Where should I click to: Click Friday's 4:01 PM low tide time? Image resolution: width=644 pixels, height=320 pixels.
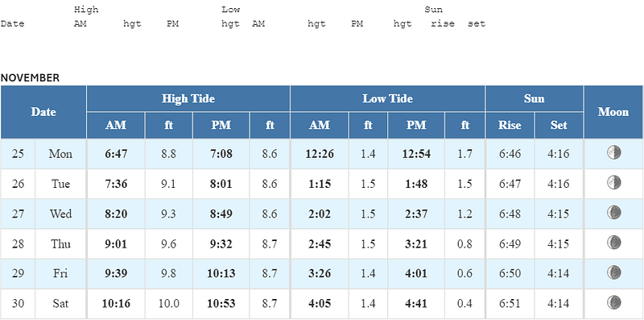[416, 274]
